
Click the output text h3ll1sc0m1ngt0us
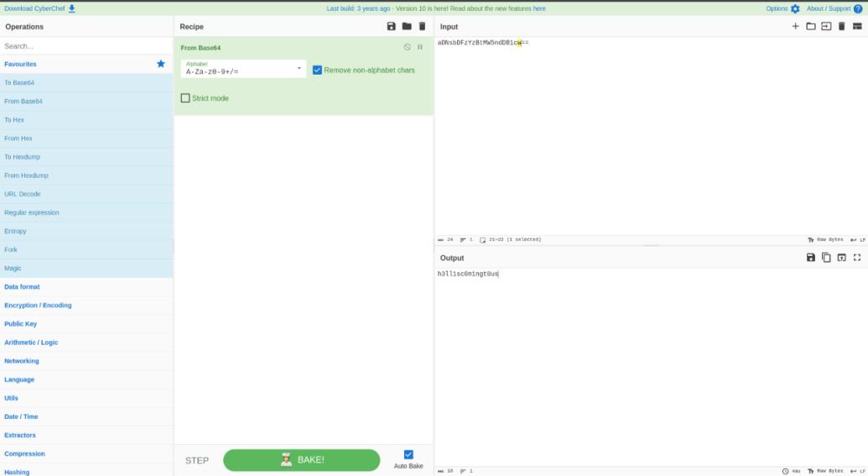468,274
